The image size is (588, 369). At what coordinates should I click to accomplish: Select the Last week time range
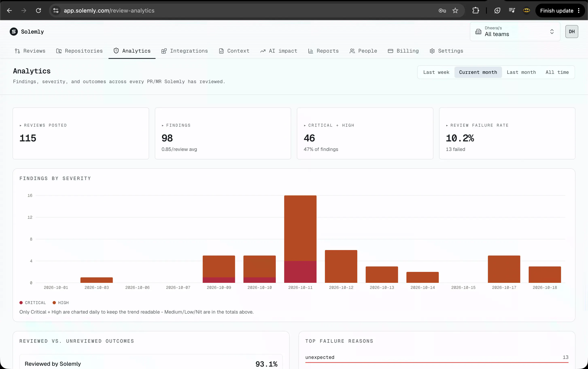(436, 72)
